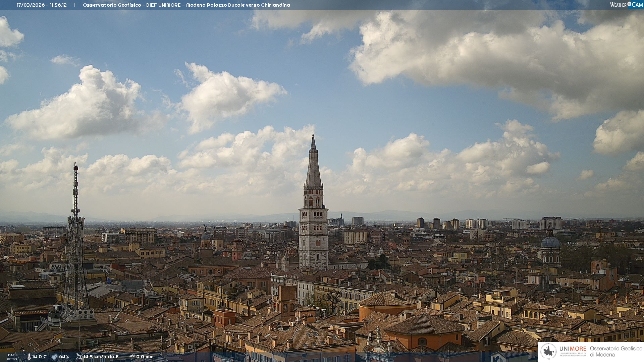The width and height of the screenshot is (644, 362).
Task: Click the thermometer temperature icon
Action: tap(29, 357)
